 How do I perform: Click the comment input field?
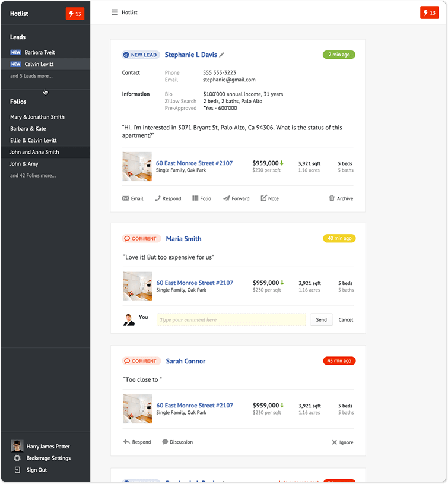pyautogui.click(x=231, y=320)
